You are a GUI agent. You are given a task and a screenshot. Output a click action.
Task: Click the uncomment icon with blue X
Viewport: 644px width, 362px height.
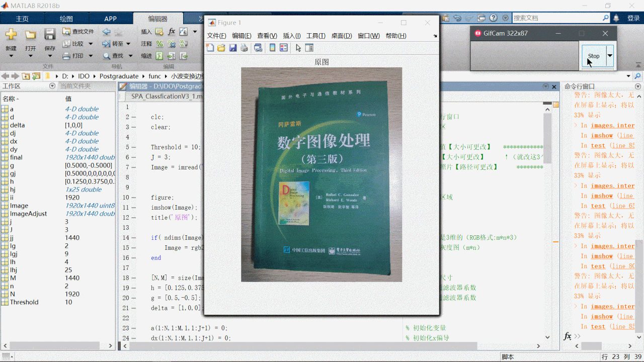point(172,44)
